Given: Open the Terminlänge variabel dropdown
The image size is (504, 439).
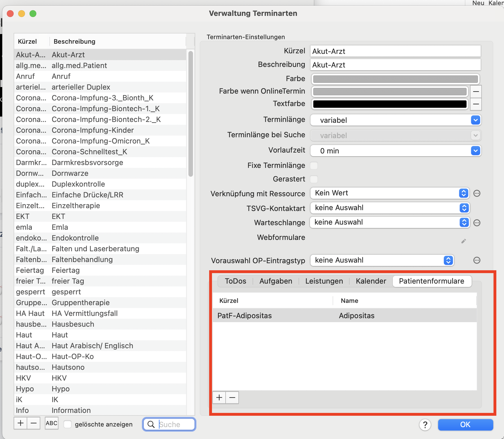Looking at the screenshot, I should (x=396, y=120).
